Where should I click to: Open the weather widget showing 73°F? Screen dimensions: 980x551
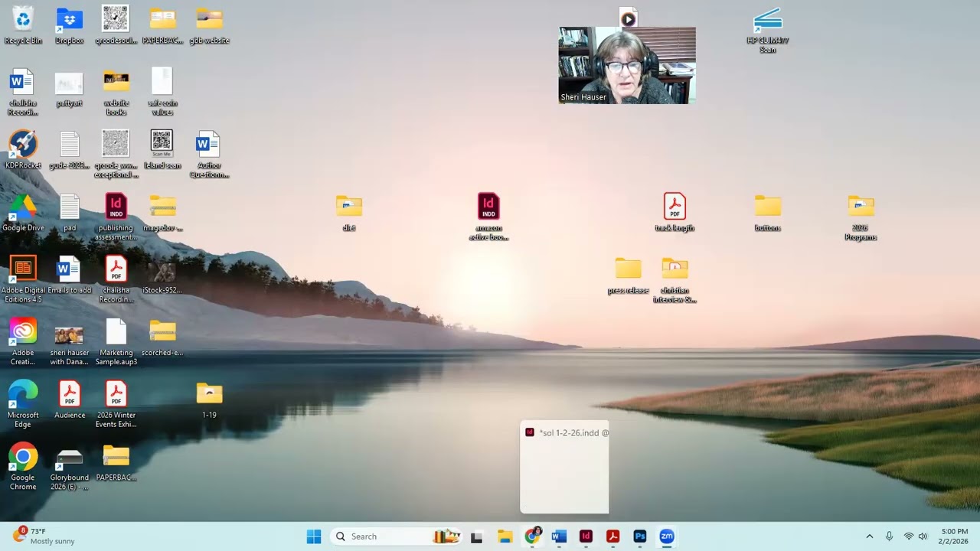[44, 536]
